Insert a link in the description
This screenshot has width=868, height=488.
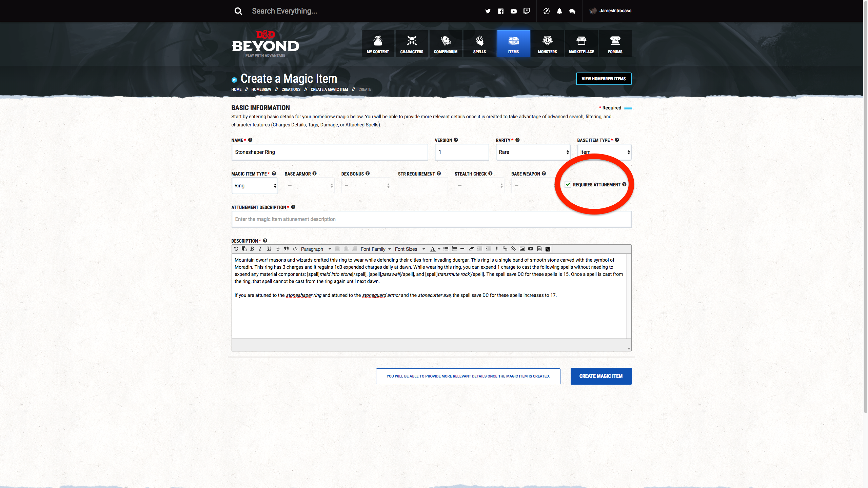505,249
